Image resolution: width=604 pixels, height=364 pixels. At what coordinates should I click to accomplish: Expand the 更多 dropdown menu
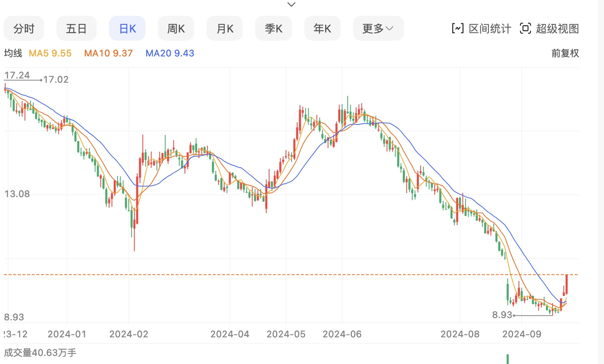click(x=378, y=28)
